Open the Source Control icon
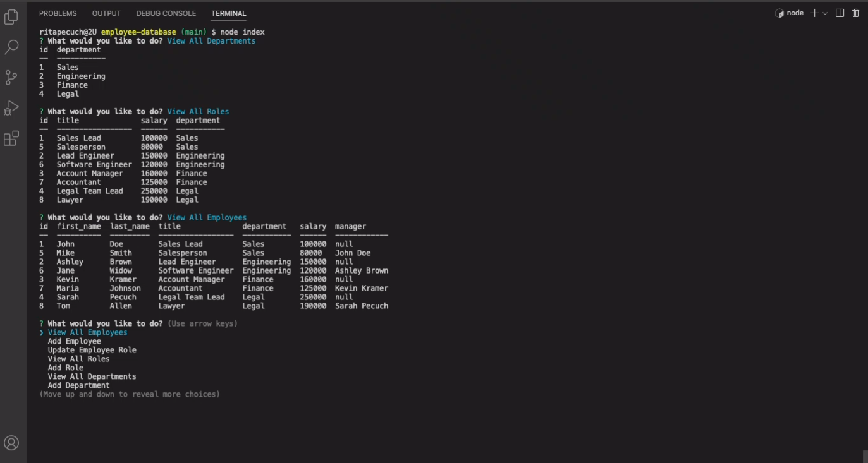This screenshot has width=868, height=463. click(x=10, y=77)
